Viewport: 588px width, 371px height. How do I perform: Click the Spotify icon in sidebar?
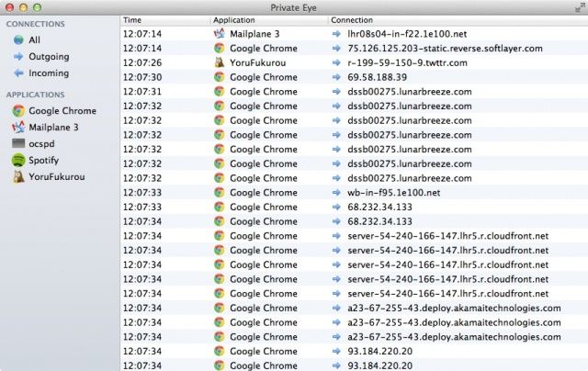click(x=17, y=161)
